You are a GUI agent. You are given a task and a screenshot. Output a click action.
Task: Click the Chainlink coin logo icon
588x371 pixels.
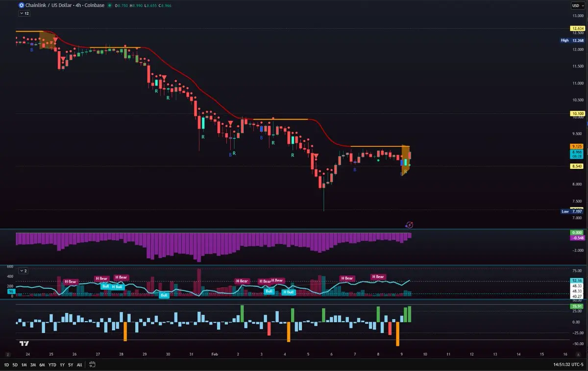(x=22, y=5)
